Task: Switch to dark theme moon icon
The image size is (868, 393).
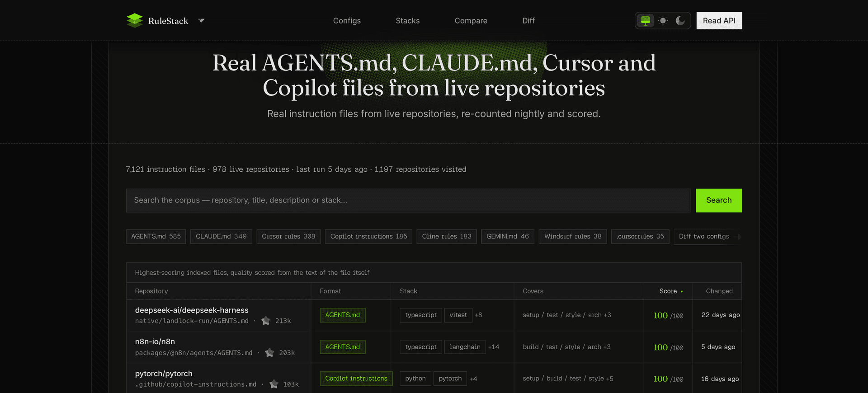Action: 680,21
